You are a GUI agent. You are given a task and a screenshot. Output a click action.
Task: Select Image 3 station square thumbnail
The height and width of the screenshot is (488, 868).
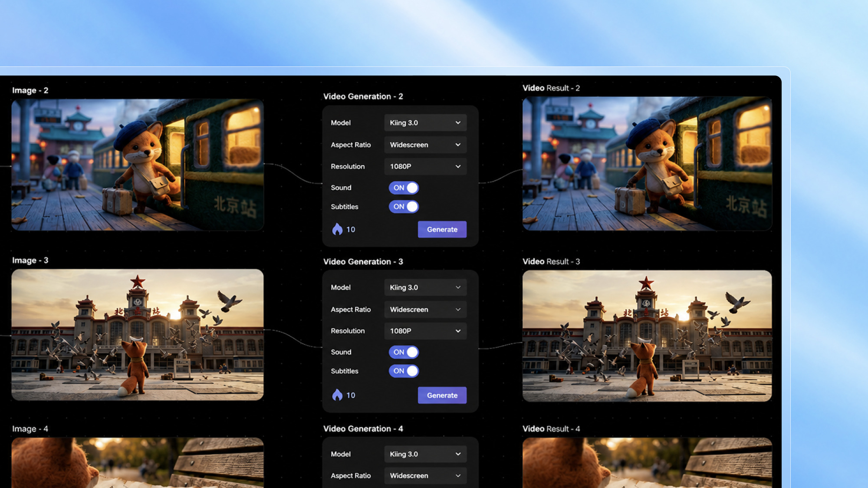click(x=138, y=335)
